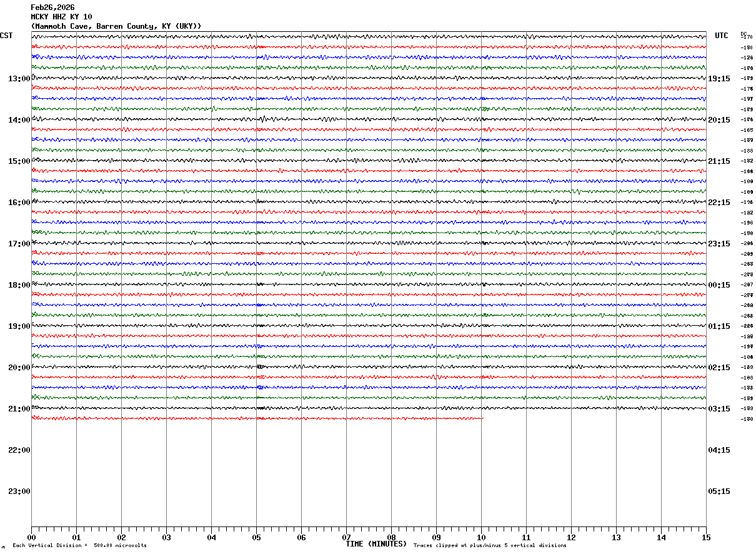756x554 pixels.
Task: Select the 16:00 CST row label
Action: click(19, 203)
